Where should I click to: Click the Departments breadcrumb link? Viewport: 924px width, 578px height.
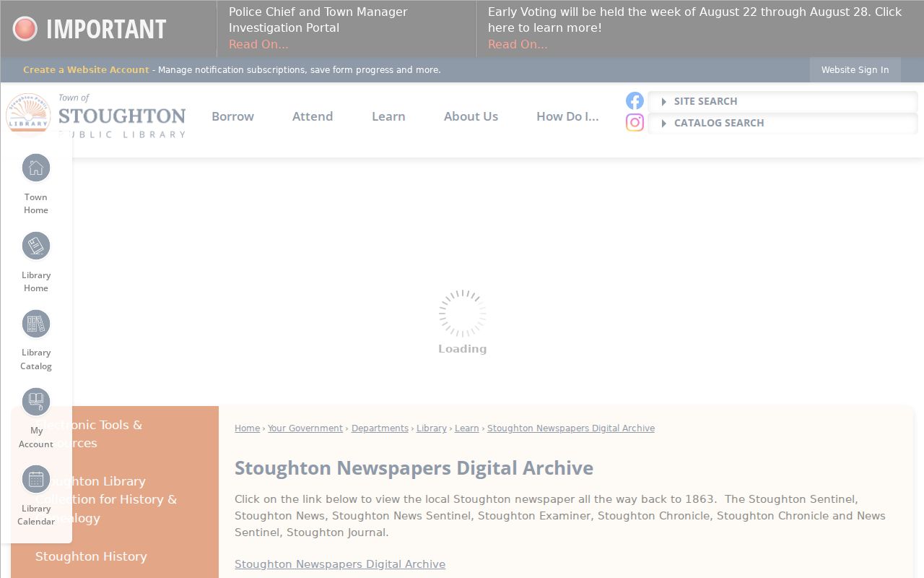380,428
